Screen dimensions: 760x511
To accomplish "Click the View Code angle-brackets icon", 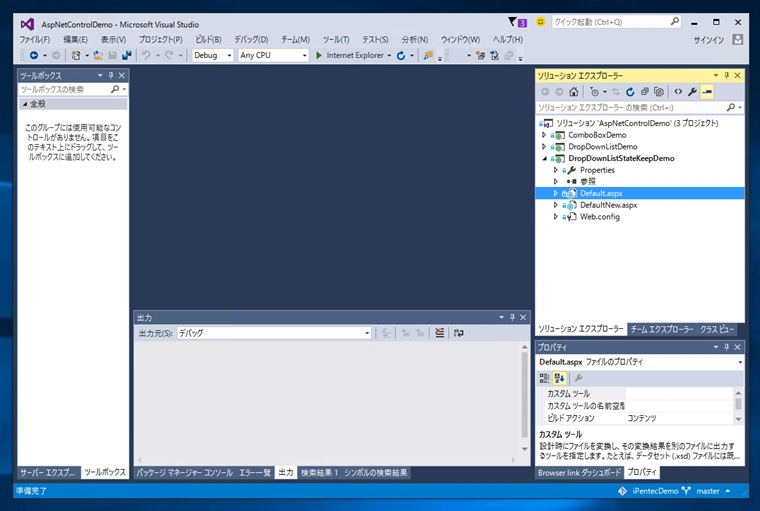I will pos(678,92).
